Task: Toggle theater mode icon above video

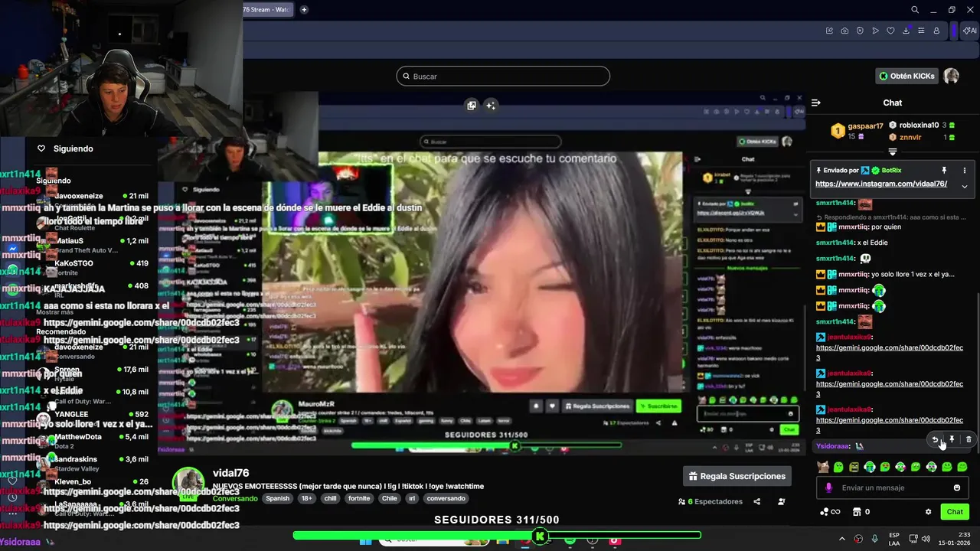Action: click(472, 106)
